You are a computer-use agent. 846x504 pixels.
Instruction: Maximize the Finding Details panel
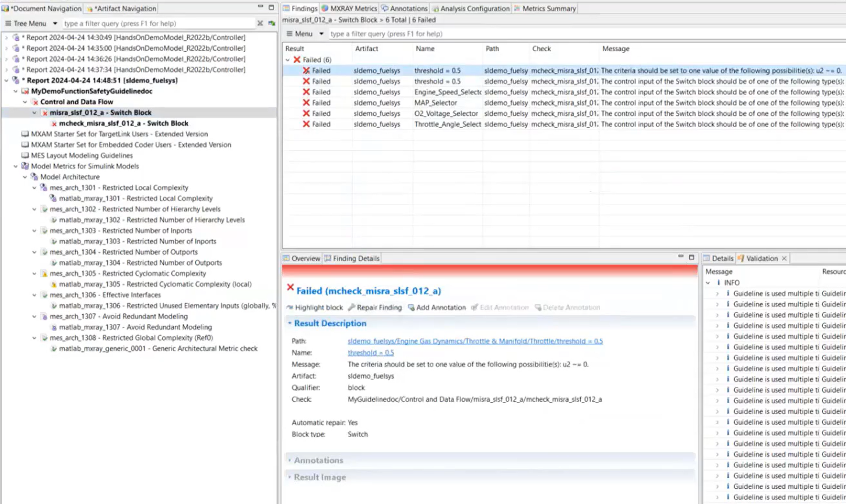[x=691, y=257]
